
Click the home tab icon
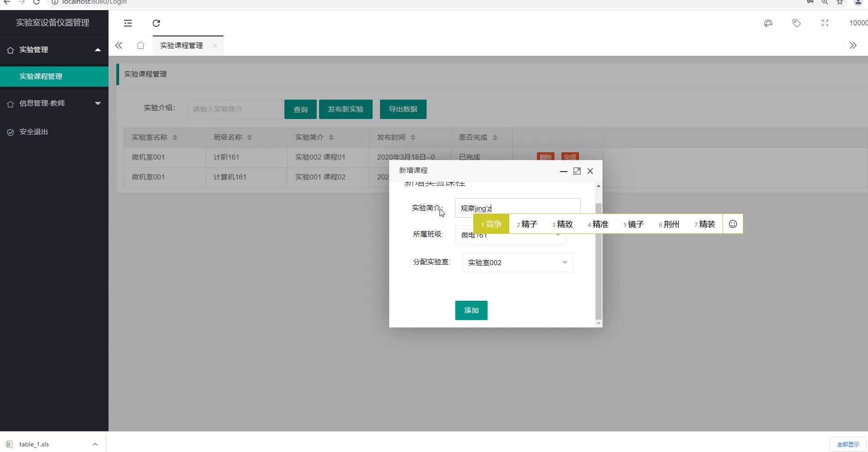[140, 45]
